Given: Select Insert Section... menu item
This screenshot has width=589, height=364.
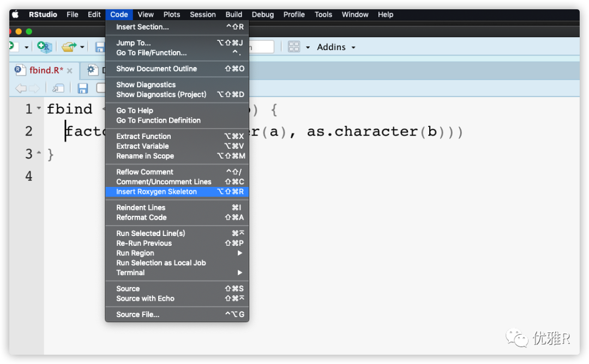Looking at the screenshot, I should pyautogui.click(x=177, y=27).
